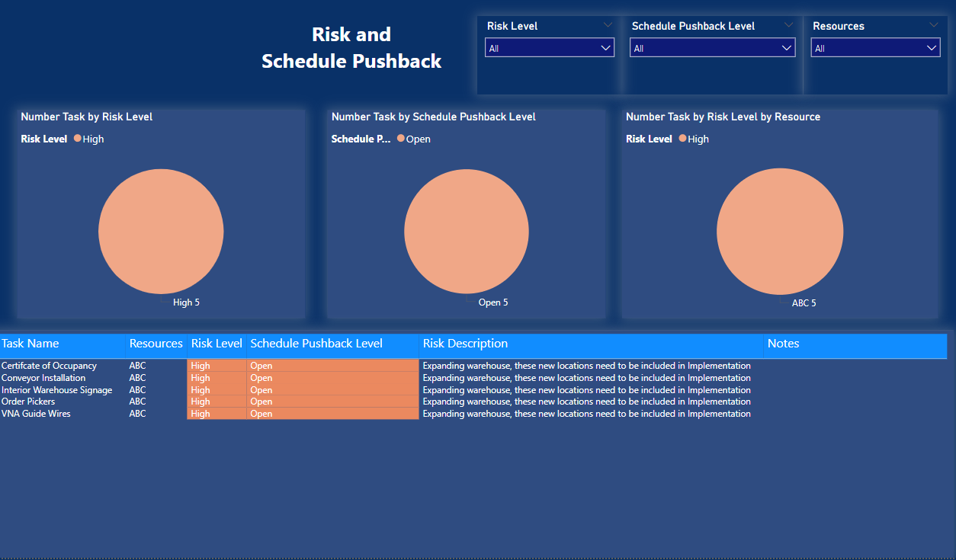Select the Conveyor Installation task row
The image size is (956, 560).
(43, 378)
